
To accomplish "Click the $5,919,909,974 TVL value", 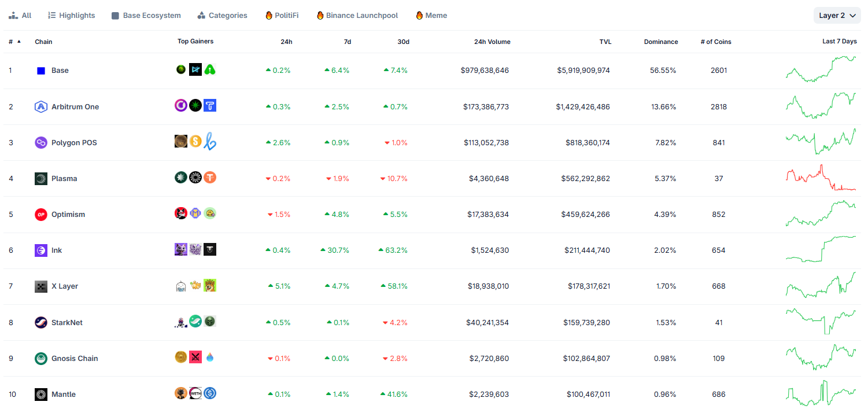I will click(583, 71).
